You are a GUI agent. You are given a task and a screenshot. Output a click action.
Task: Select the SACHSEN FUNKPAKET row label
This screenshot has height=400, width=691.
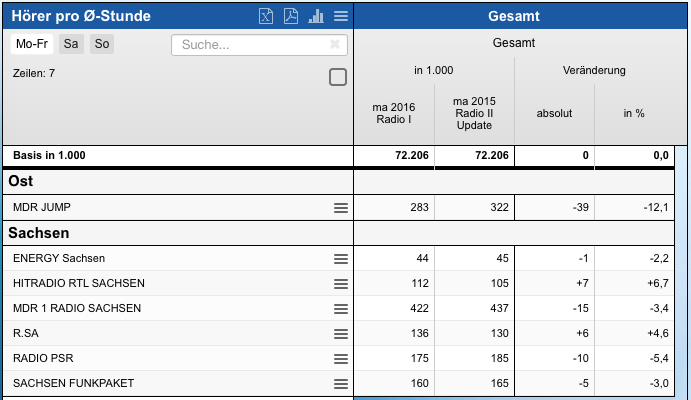(74, 383)
